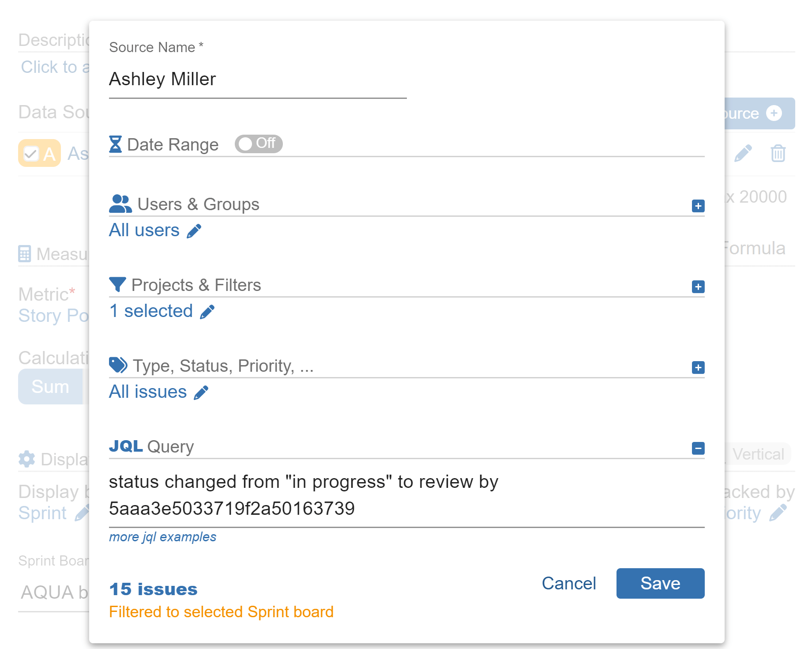Open the Projects & Filters selection pencil icon
This screenshot has height=649, width=812.
(207, 312)
